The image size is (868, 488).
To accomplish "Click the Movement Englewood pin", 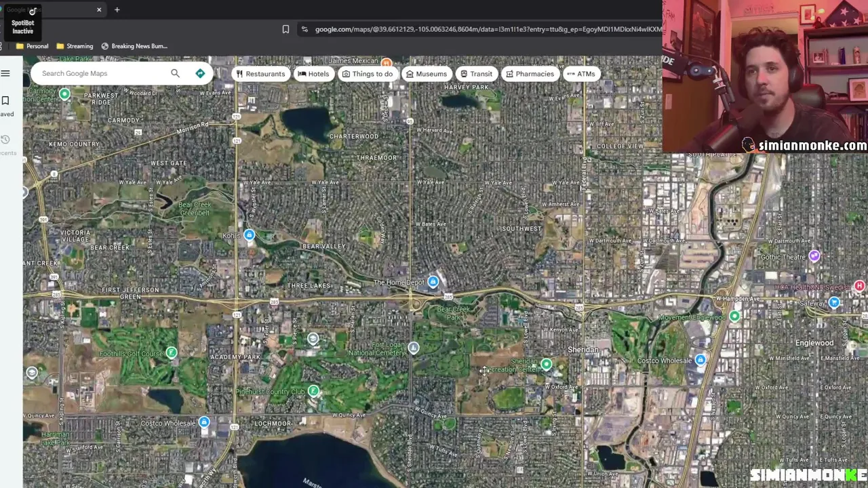I will click(734, 317).
